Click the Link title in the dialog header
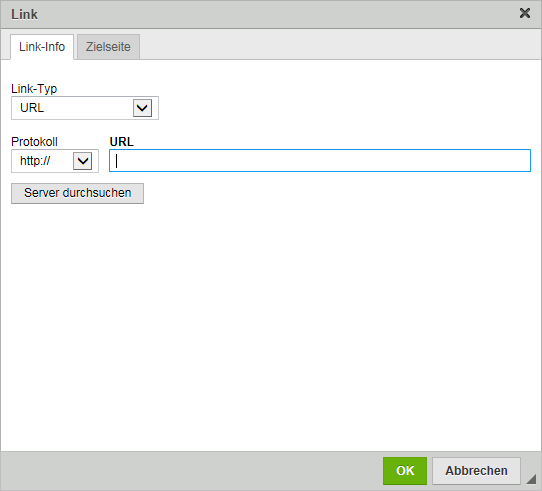 [x=24, y=14]
